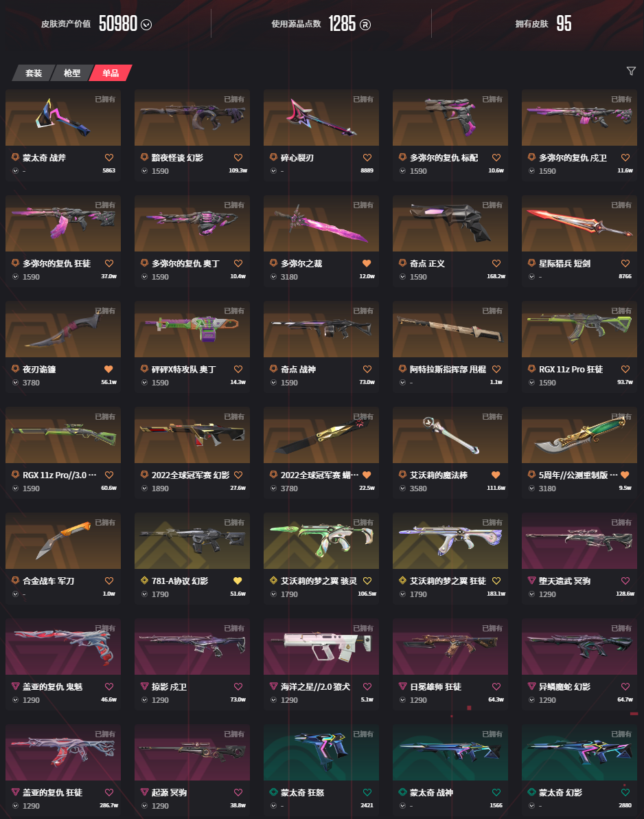
Task: Open the 海洋之星//2.0 獠犬 skin name
Action: click(x=315, y=686)
